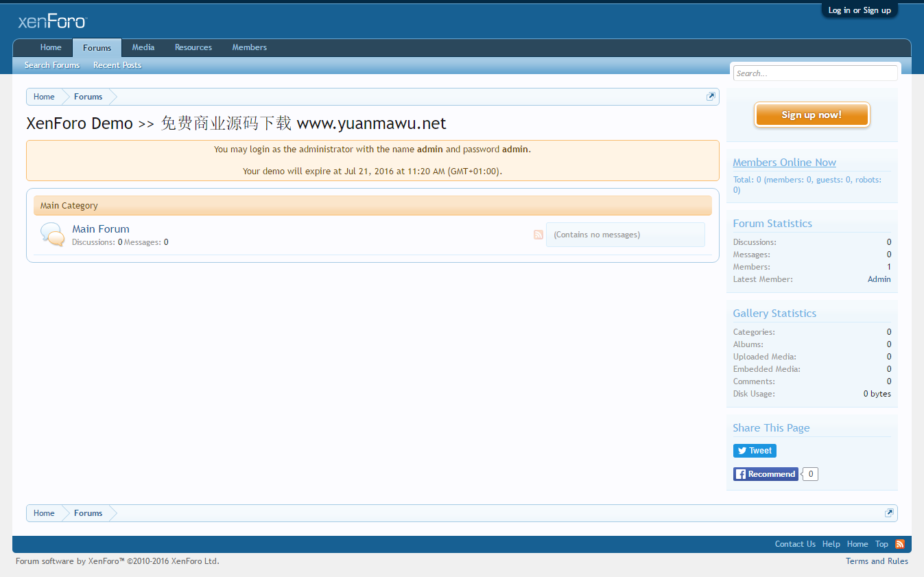Open Members Online Now link
The height and width of the screenshot is (577, 924).
point(784,163)
